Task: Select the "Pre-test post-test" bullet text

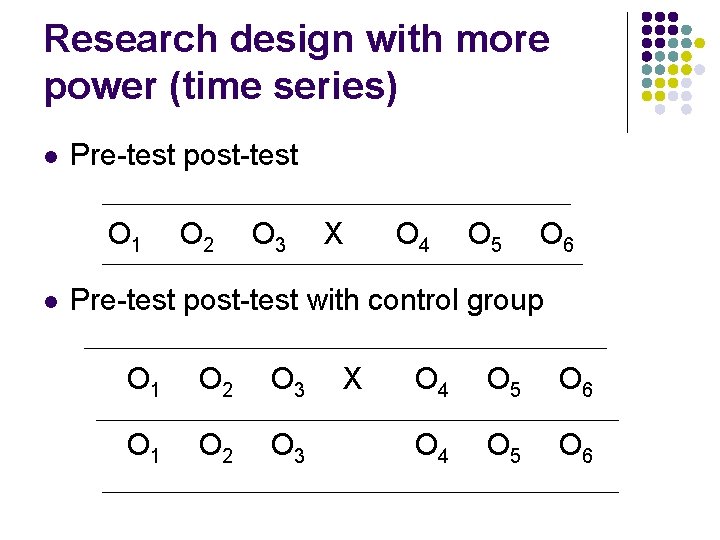Action: [184, 156]
